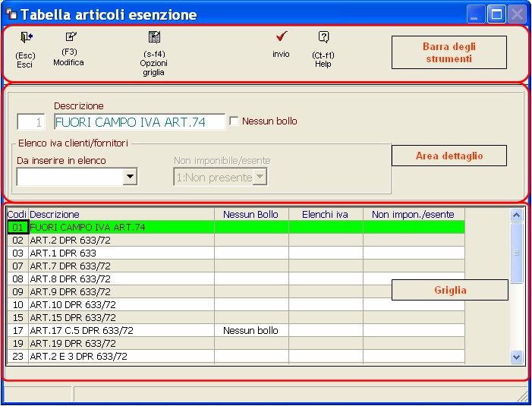Viewport: 532px width, 406px height.
Task: Click the Nessun bollo cell in row 17
Action: tap(251, 330)
